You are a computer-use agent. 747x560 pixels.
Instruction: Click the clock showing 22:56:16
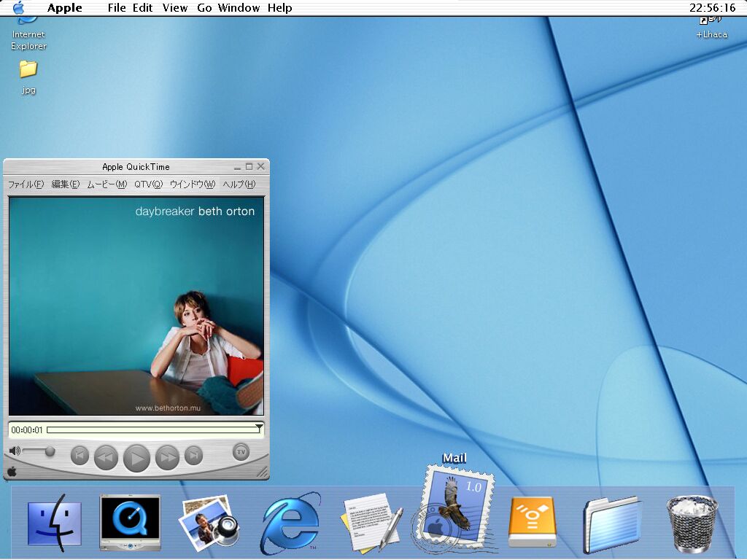tap(712, 7)
